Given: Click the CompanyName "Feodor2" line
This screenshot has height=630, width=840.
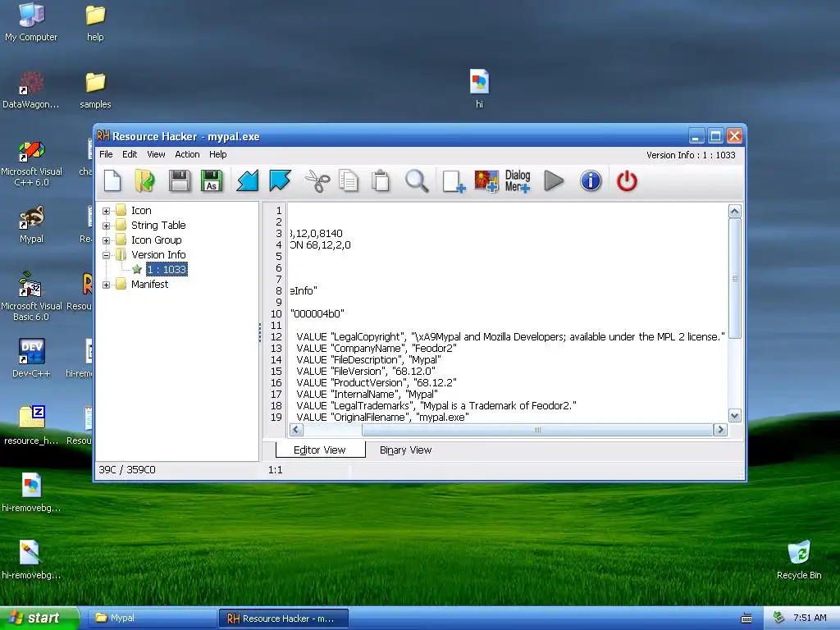Looking at the screenshot, I should (x=377, y=348).
